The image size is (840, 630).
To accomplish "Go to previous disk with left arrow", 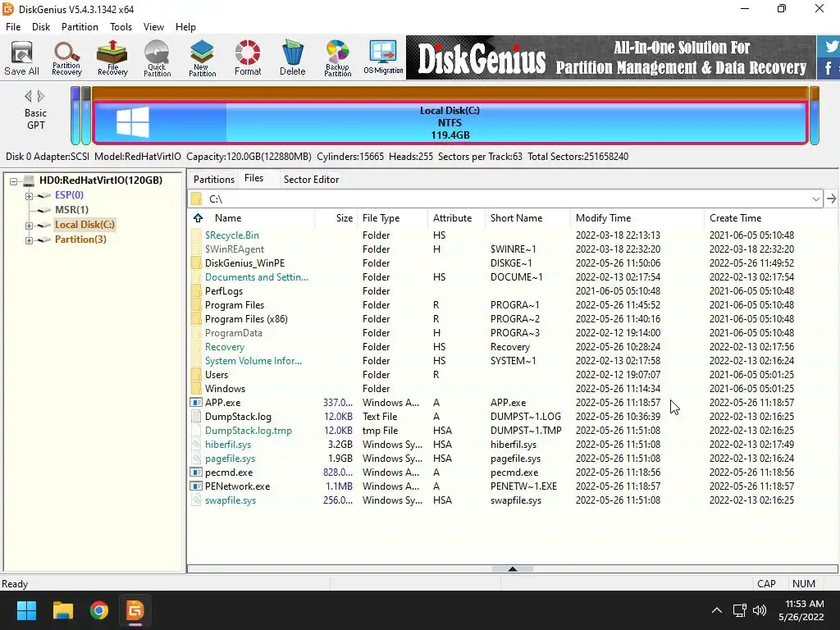I will pos(28,97).
